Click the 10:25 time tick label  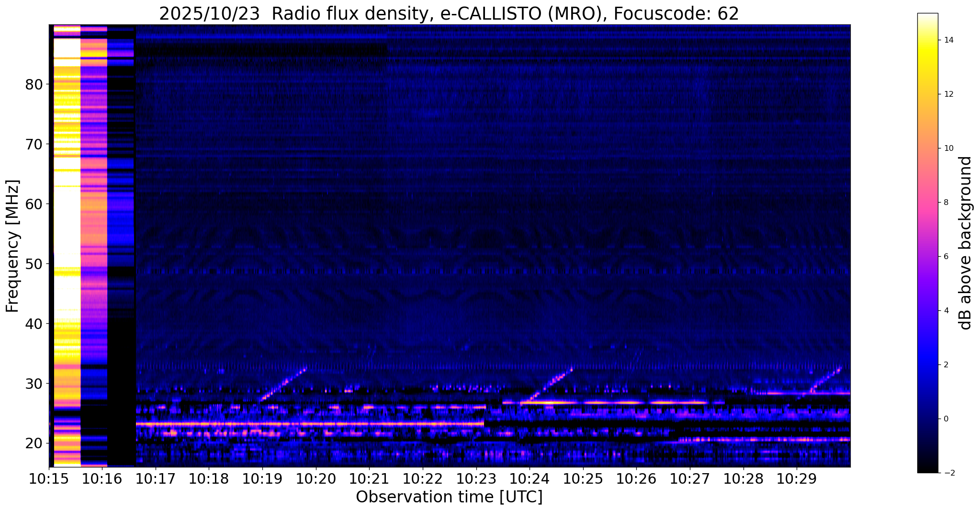tap(583, 478)
